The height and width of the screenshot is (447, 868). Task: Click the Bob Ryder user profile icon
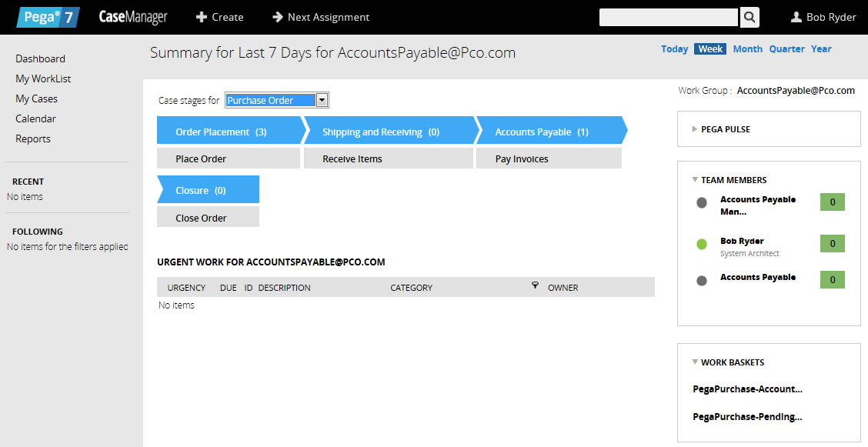[796, 17]
